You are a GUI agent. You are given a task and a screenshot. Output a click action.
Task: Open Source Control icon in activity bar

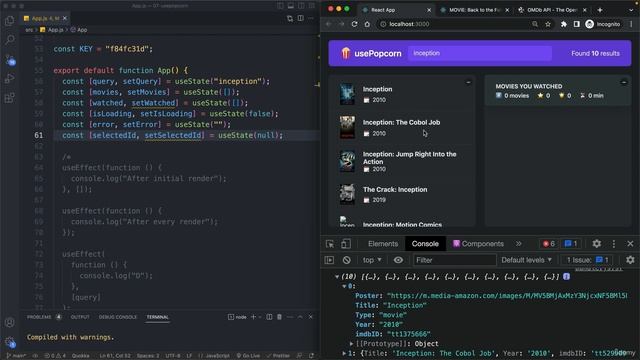coord(10,60)
